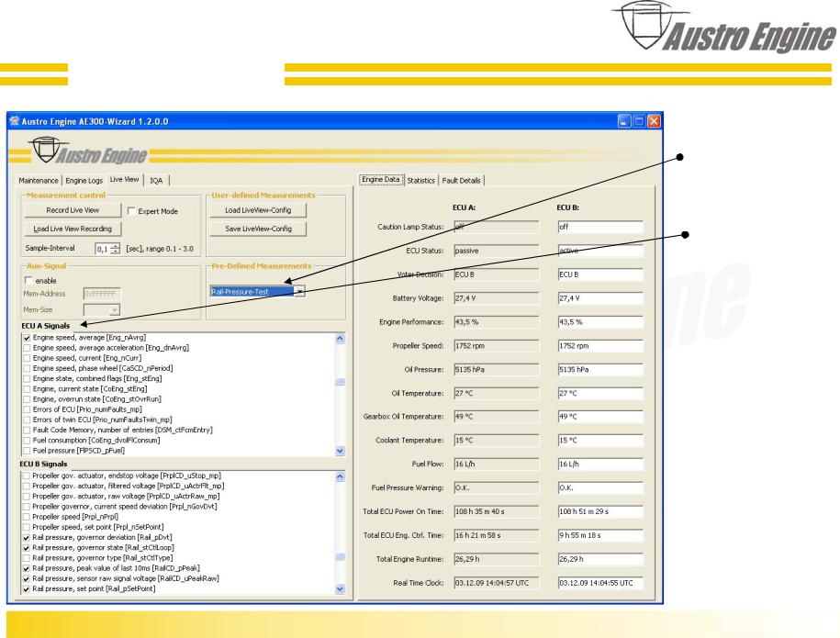Click ECU A Signals scroll up arrow

[x=341, y=339]
